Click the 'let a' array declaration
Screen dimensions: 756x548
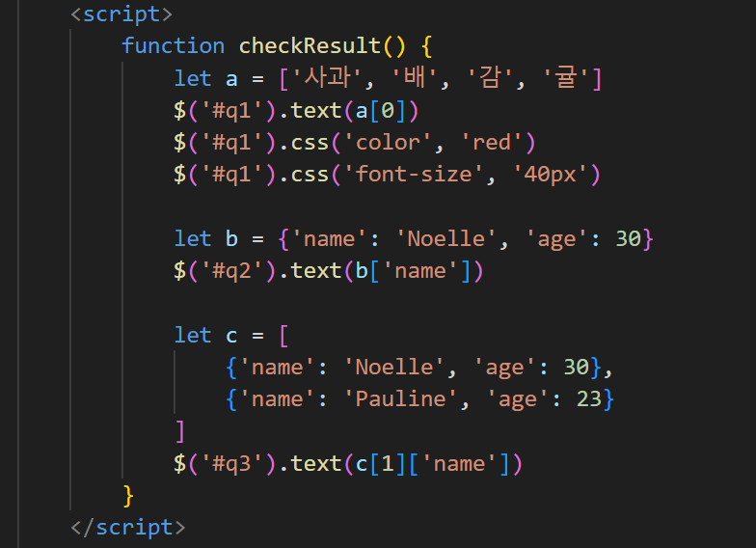click(388, 78)
